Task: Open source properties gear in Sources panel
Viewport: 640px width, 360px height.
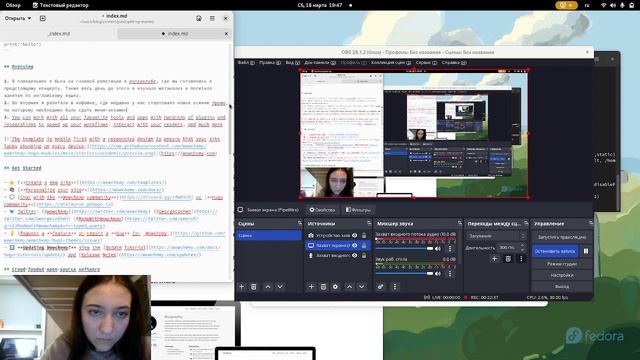Action: (x=336, y=287)
